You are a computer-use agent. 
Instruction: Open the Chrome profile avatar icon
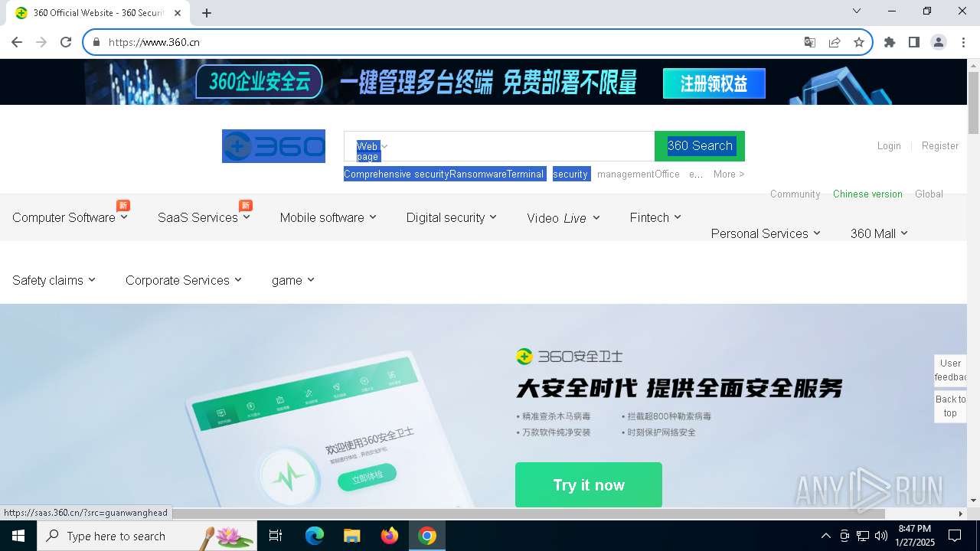click(939, 42)
